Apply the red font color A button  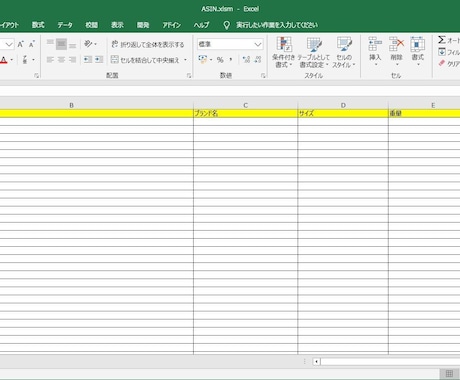click(x=4, y=60)
